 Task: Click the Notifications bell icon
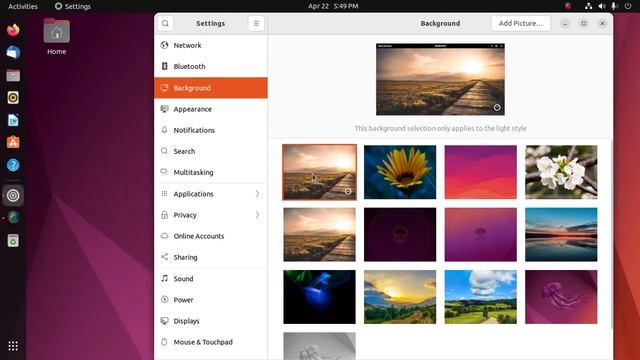(164, 130)
